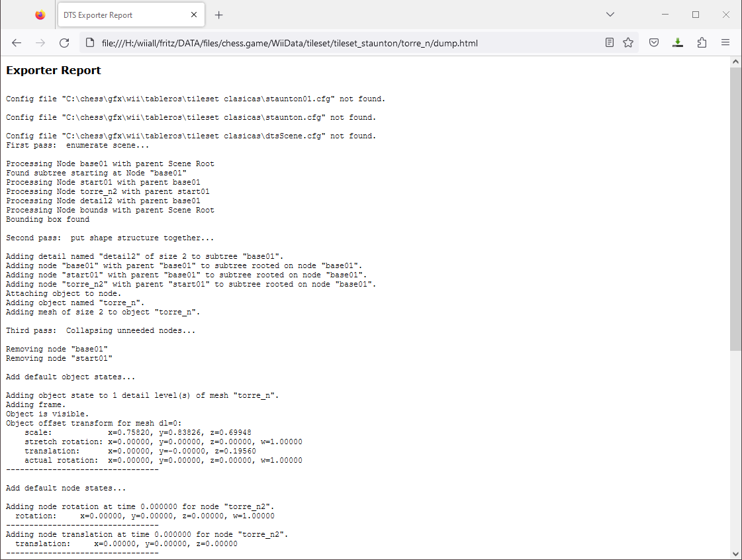
Task: Click the page file icon in address bar
Action: [91, 43]
